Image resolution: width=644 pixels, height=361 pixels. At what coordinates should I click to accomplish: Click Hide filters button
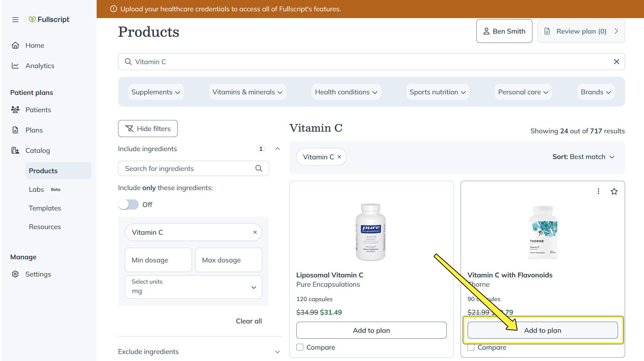click(x=148, y=129)
